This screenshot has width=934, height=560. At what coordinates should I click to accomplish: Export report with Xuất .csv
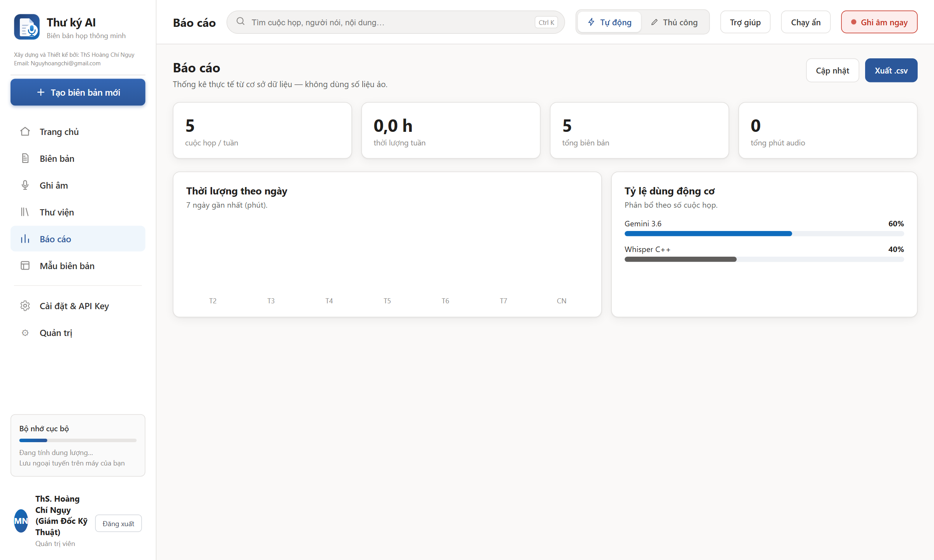click(891, 70)
